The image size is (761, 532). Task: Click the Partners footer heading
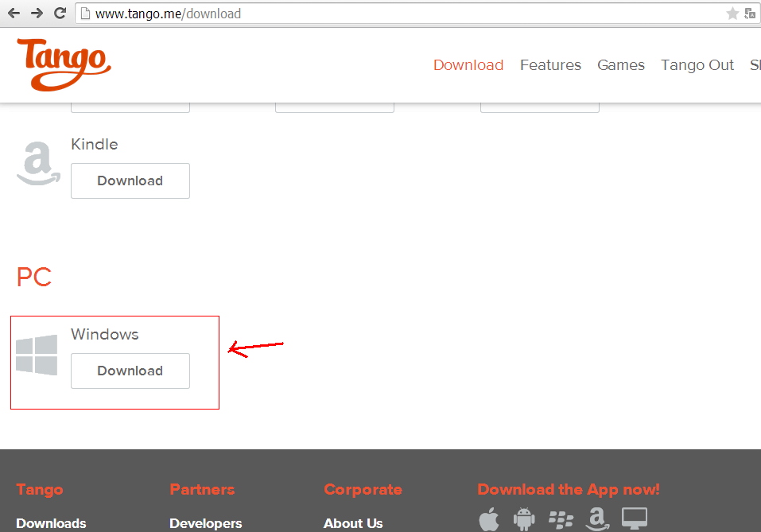click(x=202, y=489)
